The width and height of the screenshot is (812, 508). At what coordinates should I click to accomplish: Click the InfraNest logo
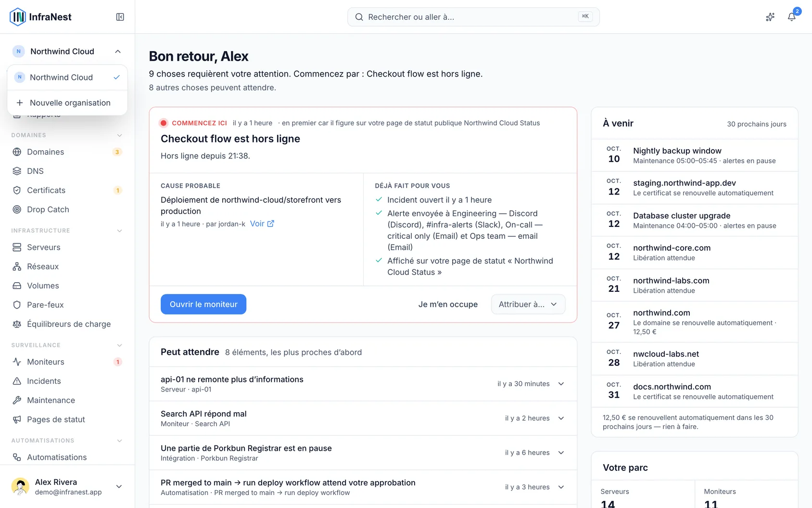41,17
